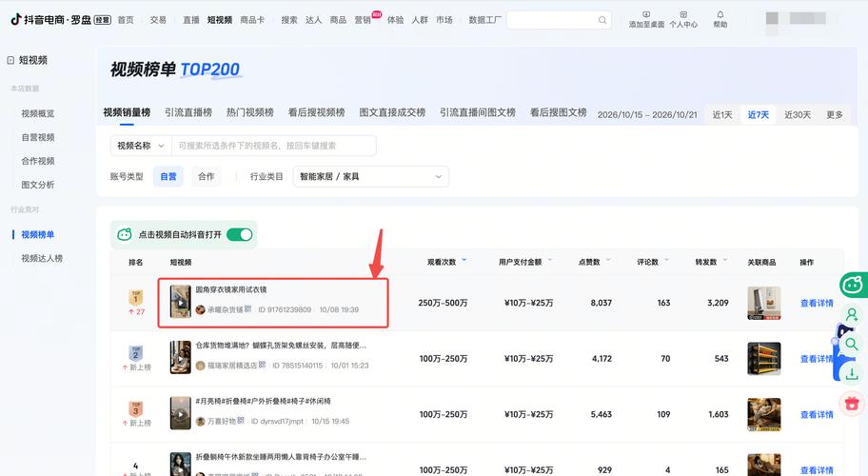Switch to the 看后搜视频榜 tab
This screenshot has height=476, width=868.
[317, 112]
